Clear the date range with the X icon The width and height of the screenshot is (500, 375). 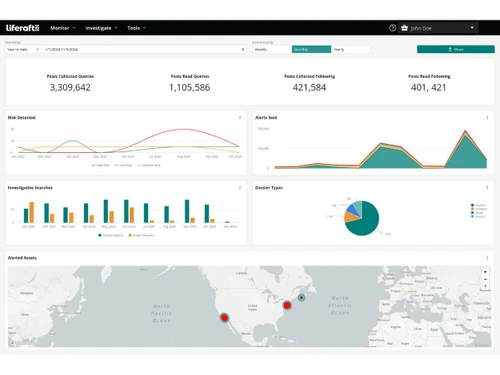click(x=243, y=49)
